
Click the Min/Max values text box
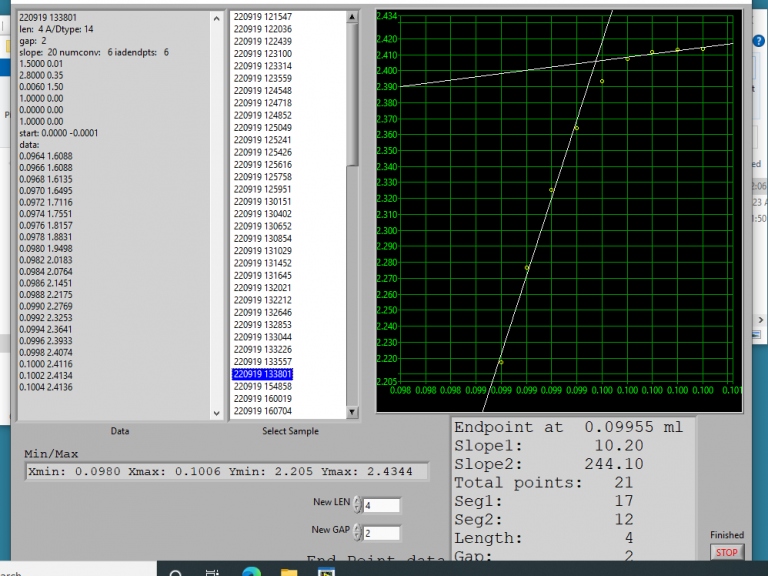pos(225,471)
